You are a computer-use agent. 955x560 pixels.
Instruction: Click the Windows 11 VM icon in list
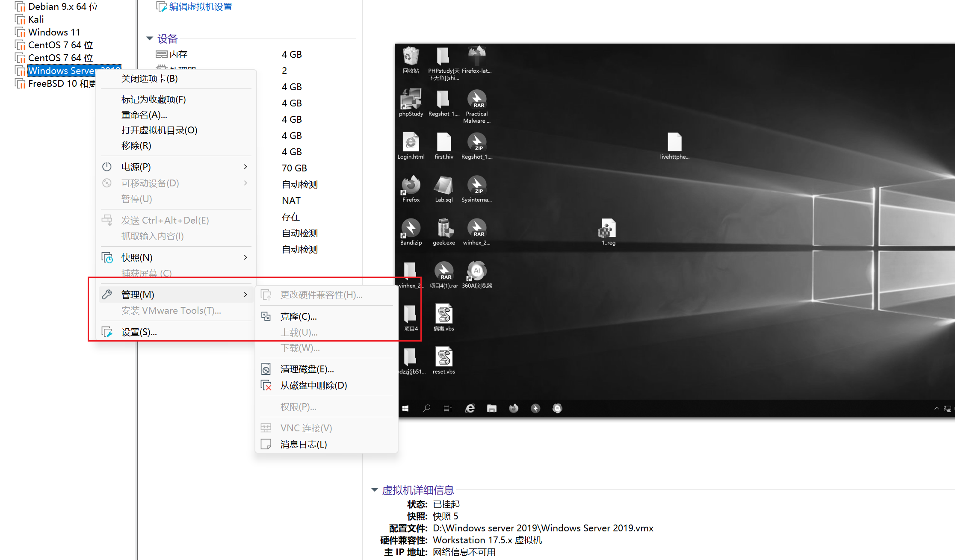point(20,32)
